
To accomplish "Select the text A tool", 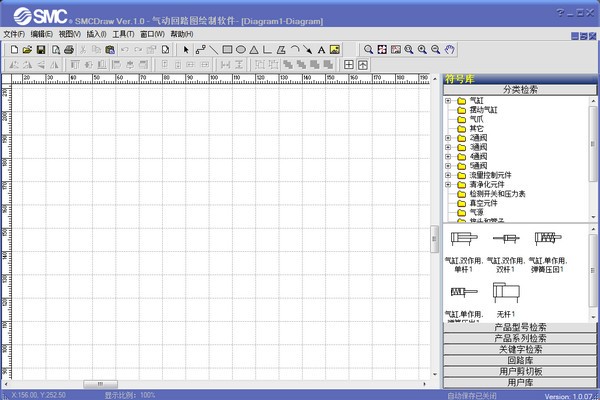I will 321,49.
